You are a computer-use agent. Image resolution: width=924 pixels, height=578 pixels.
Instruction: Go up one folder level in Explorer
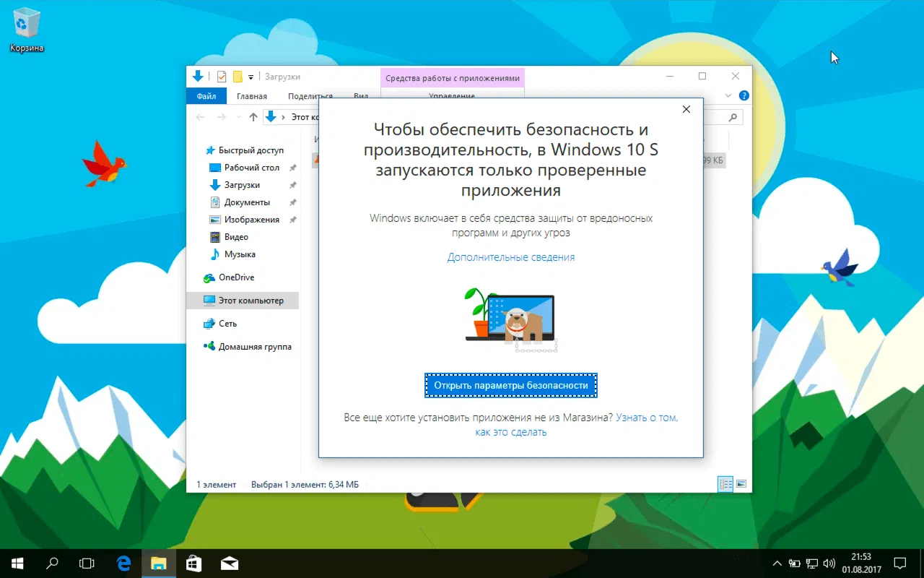coord(253,117)
